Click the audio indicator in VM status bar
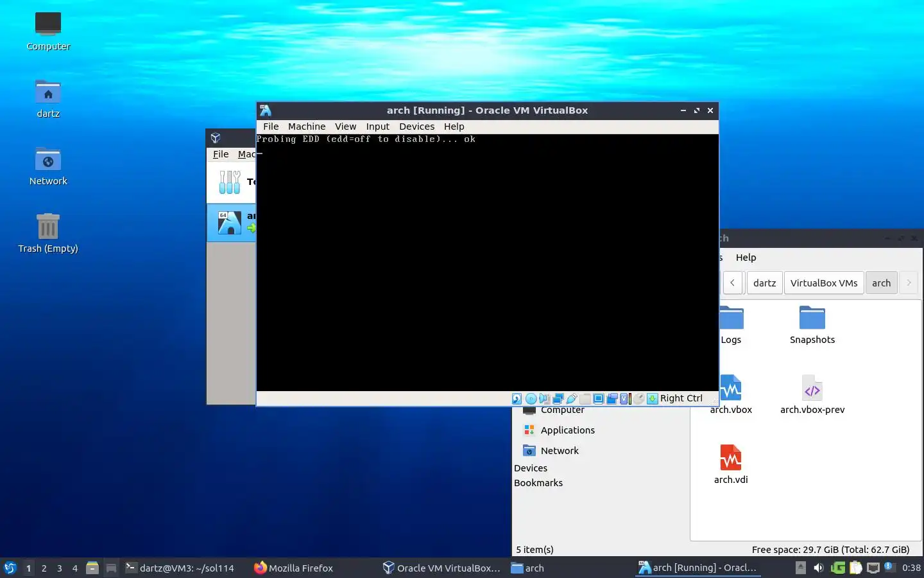Screen dimensions: 924x578 pos(545,398)
